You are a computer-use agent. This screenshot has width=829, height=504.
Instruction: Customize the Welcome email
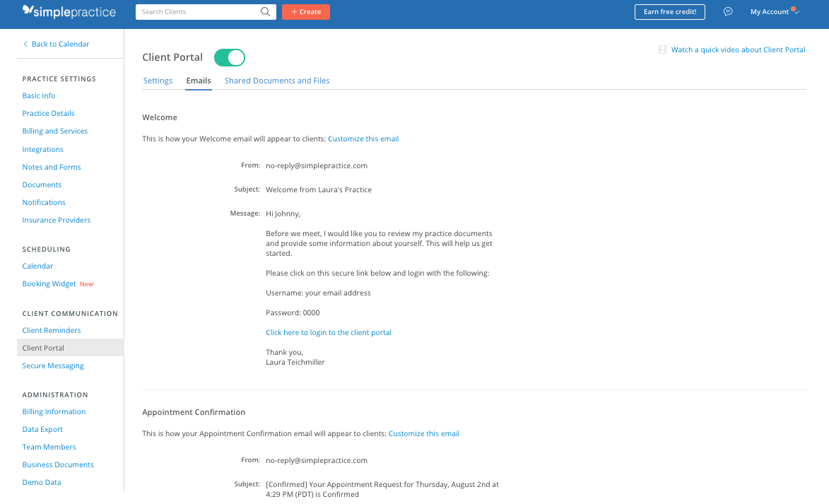coord(363,139)
